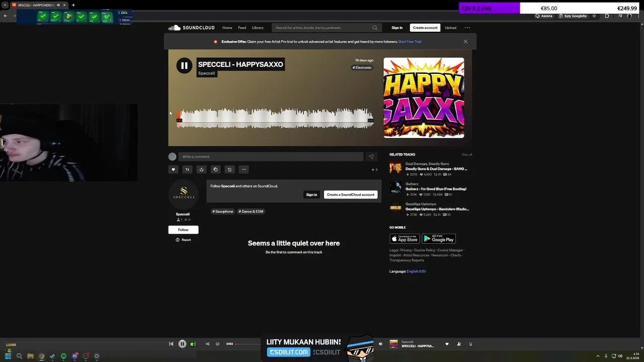Open the Feed menu item

pos(242,28)
